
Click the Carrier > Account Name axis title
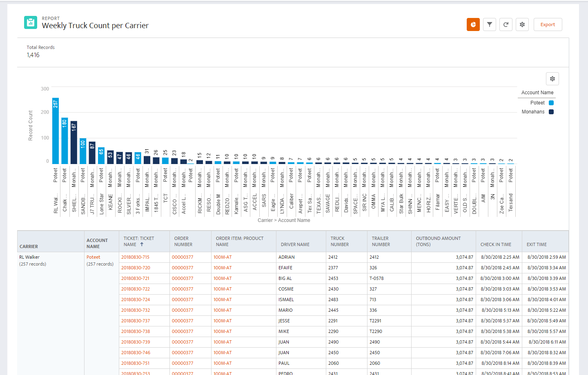(284, 220)
